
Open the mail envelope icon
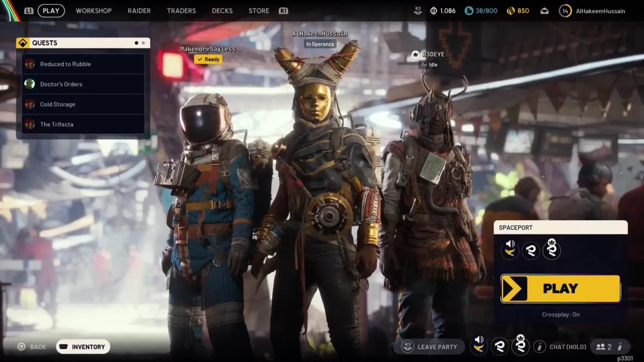tap(545, 11)
